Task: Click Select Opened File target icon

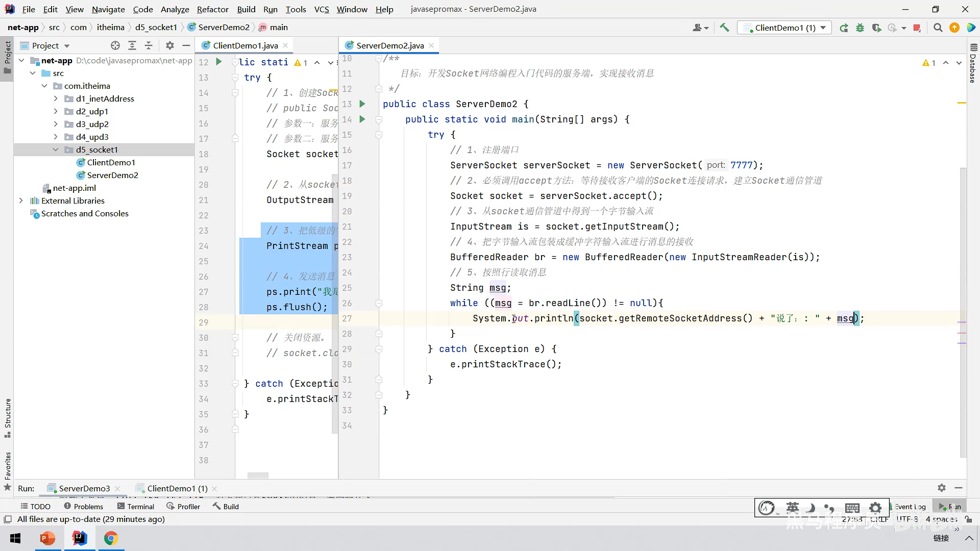Action: tap(115, 45)
